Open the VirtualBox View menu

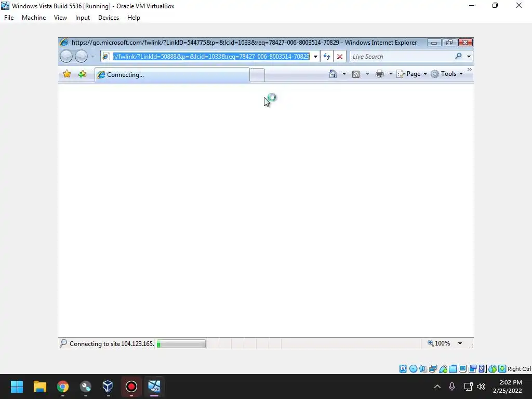coord(60,18)
